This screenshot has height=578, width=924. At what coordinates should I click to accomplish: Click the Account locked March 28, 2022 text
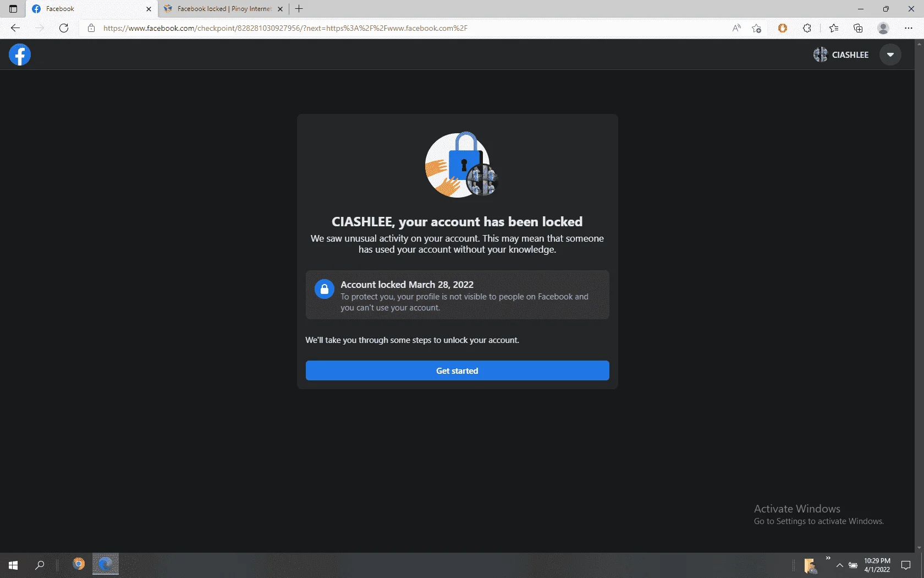coord(407,285)
